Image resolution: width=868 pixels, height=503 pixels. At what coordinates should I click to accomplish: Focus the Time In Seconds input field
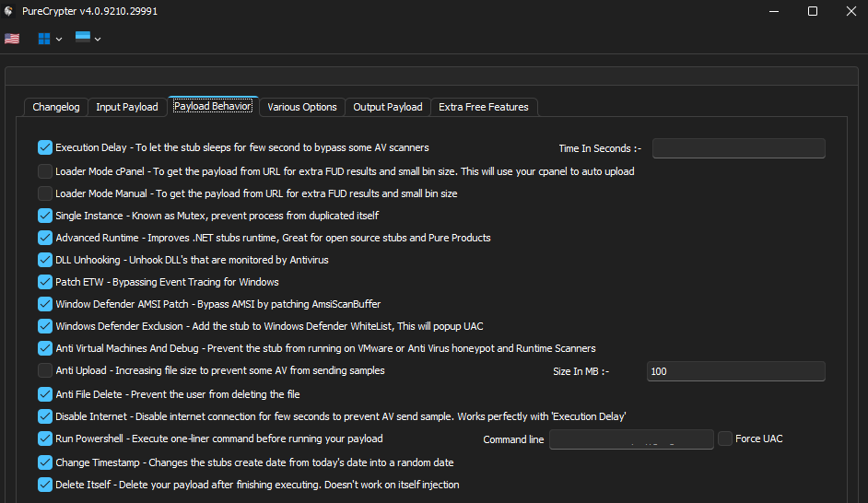pos(738,148)
